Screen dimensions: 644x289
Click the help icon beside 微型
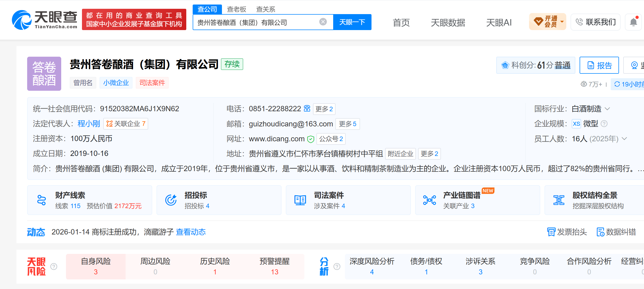coord(604,124)
